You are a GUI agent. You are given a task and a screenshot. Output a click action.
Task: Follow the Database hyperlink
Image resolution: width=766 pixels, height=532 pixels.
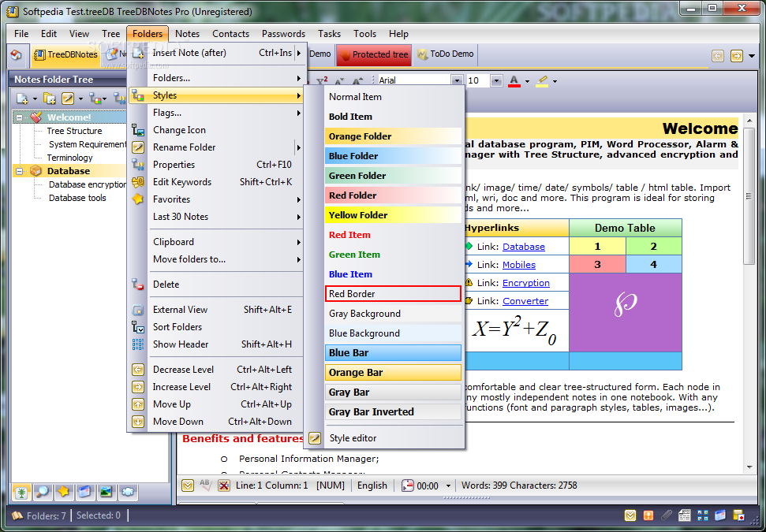pos(524,247)
